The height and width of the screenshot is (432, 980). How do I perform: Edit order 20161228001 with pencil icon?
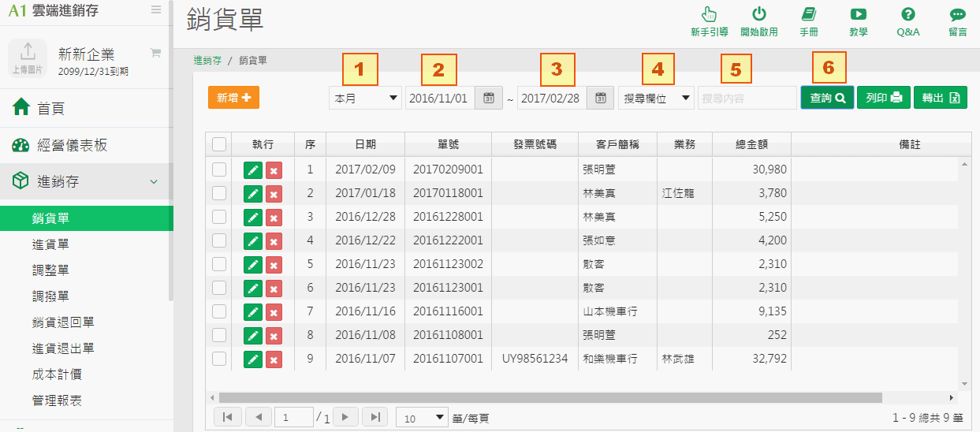[x=252, y=217]
